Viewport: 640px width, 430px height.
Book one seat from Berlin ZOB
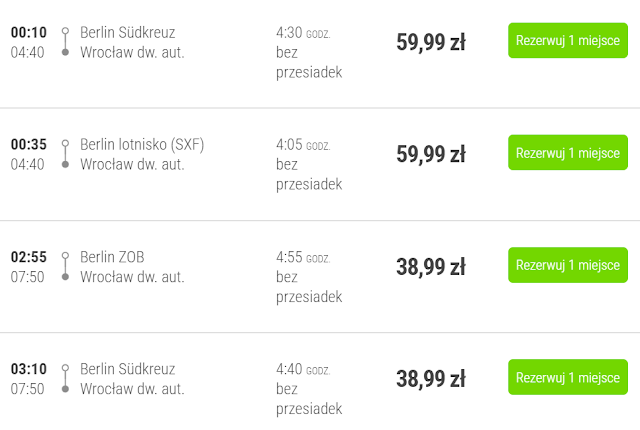click(x=568, y=265)
